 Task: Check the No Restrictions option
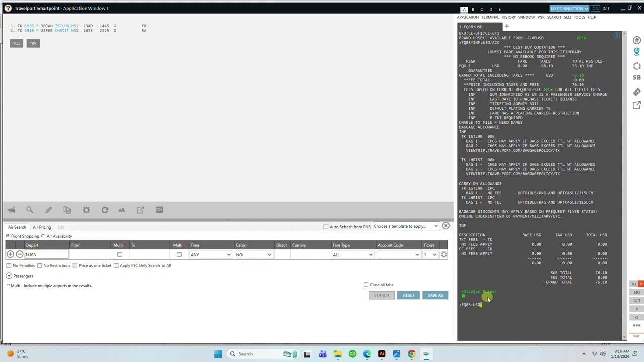click(40, 266)
